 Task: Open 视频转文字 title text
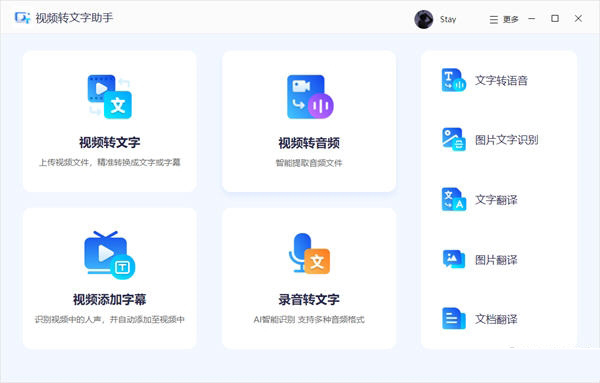pos(109,142)
